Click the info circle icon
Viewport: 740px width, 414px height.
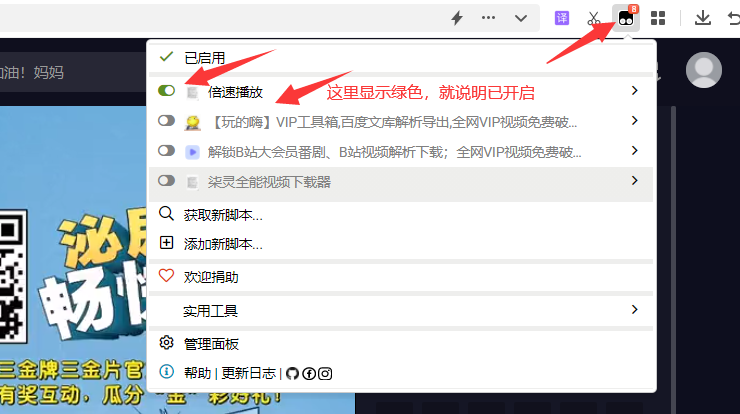[166, 372]
